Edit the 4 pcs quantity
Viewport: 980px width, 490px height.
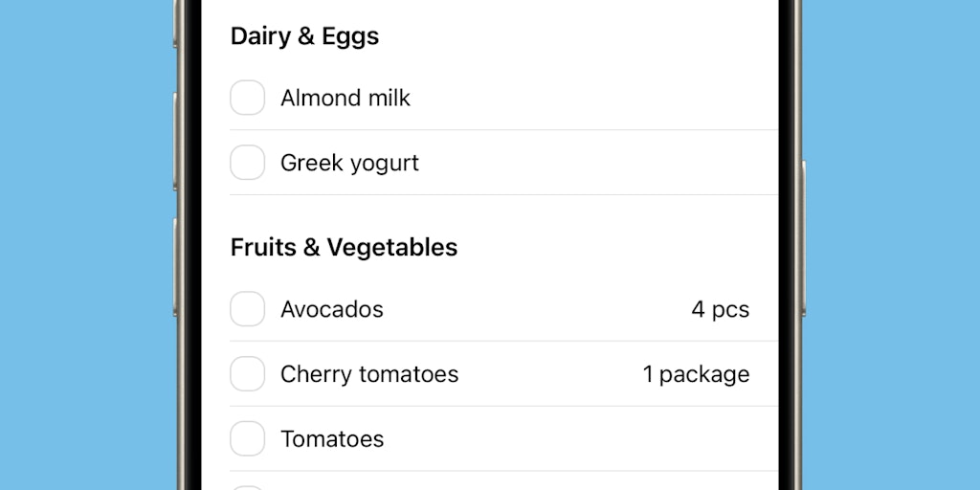click(720, 309)
